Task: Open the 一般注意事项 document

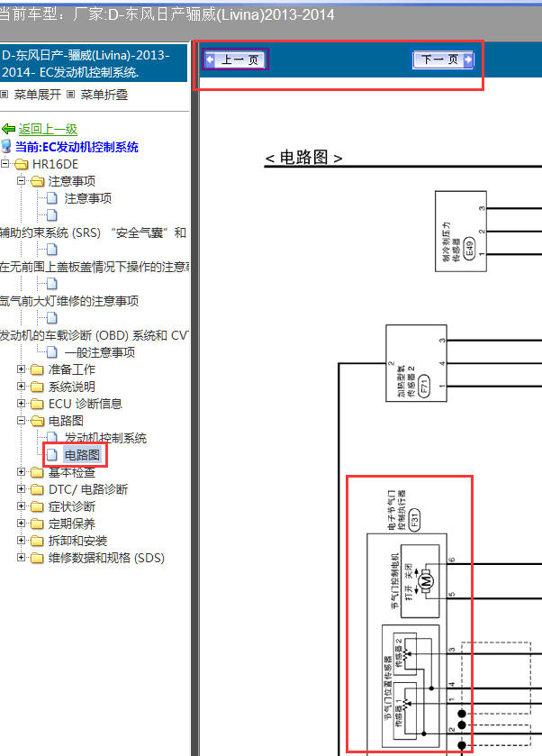Action: [x=100, y=352]
